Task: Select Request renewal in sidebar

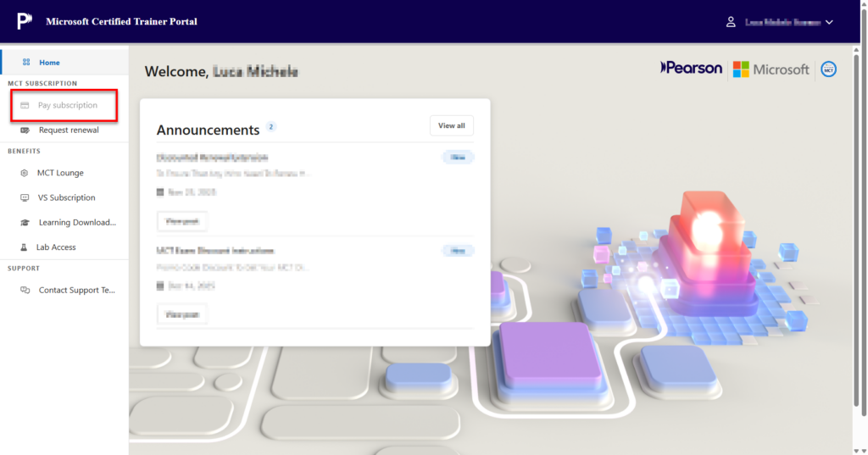Action: pos(69,130)
